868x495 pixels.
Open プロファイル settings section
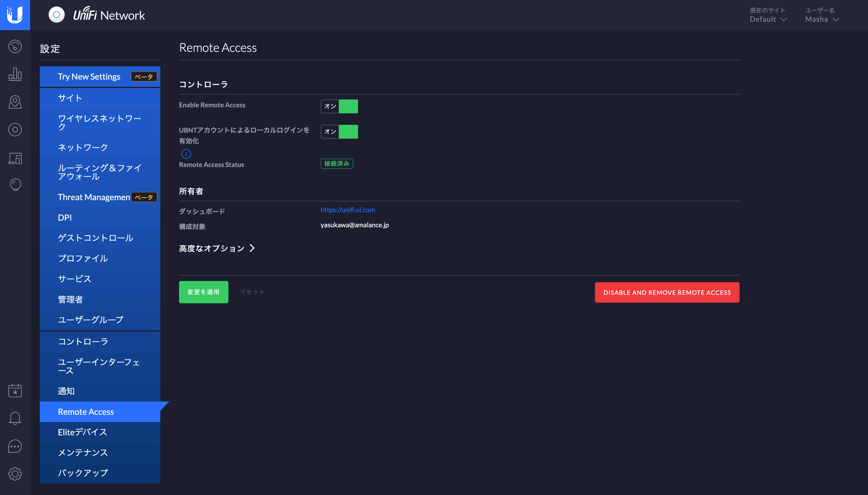100,258
